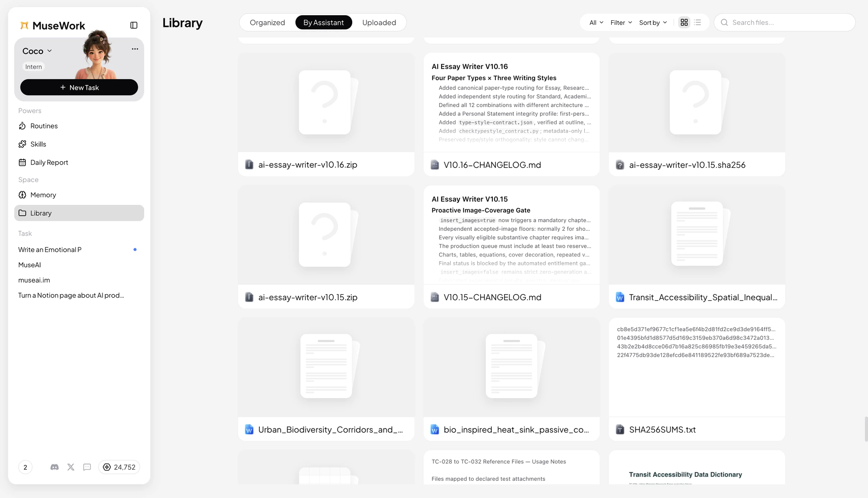Open the V10.16 changelog preview thumbnail

512,102
